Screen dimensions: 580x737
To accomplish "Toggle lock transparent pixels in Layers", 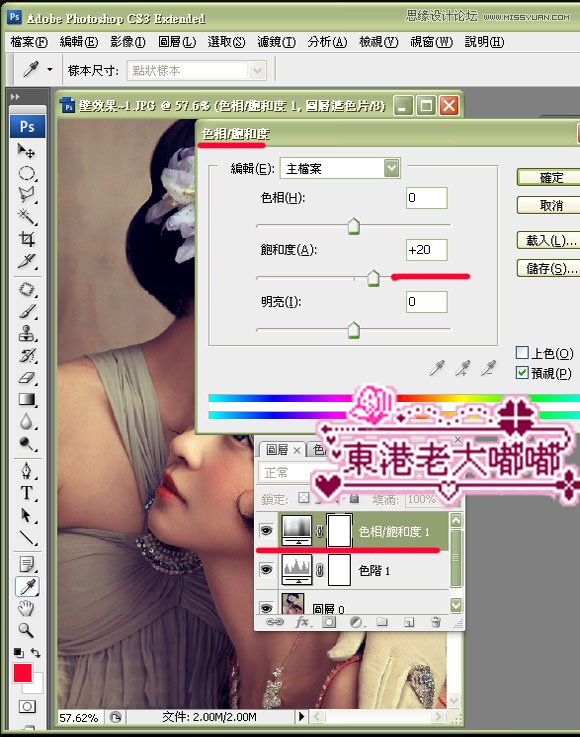I will point(304,498).
